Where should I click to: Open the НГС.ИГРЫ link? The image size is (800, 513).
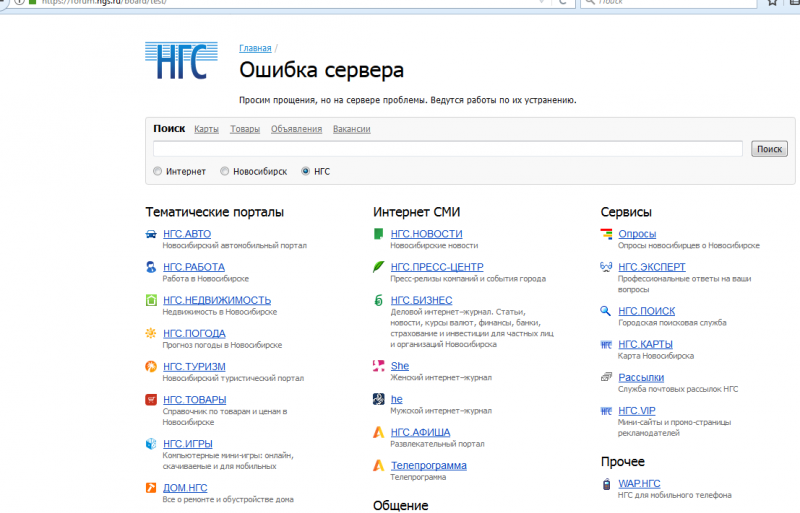click(188, 444)
